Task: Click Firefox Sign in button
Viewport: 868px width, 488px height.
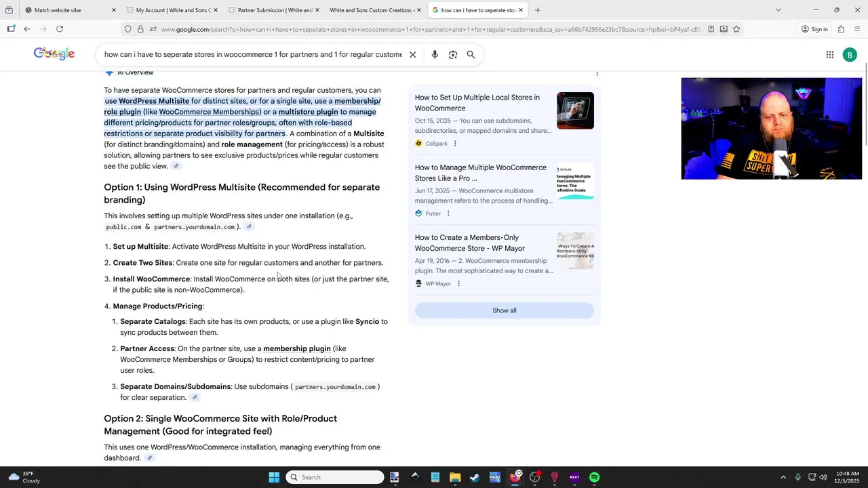Action: pos(814,29)
